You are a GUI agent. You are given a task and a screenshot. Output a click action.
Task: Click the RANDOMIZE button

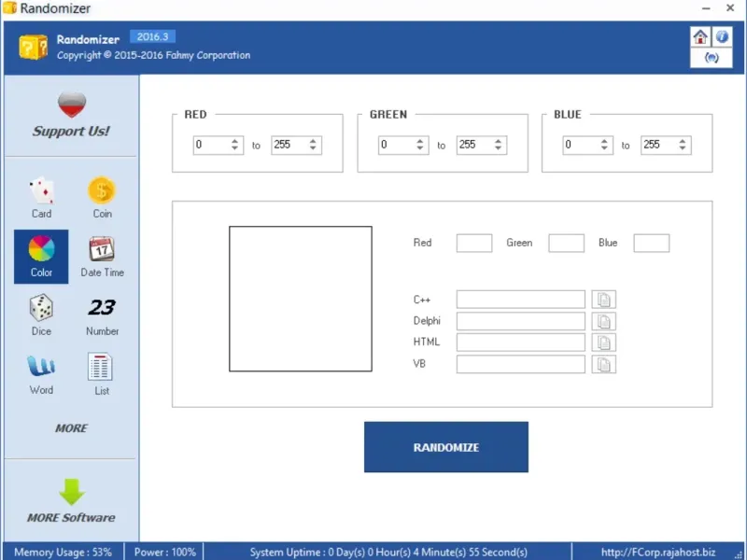click(x=446, y=447)
